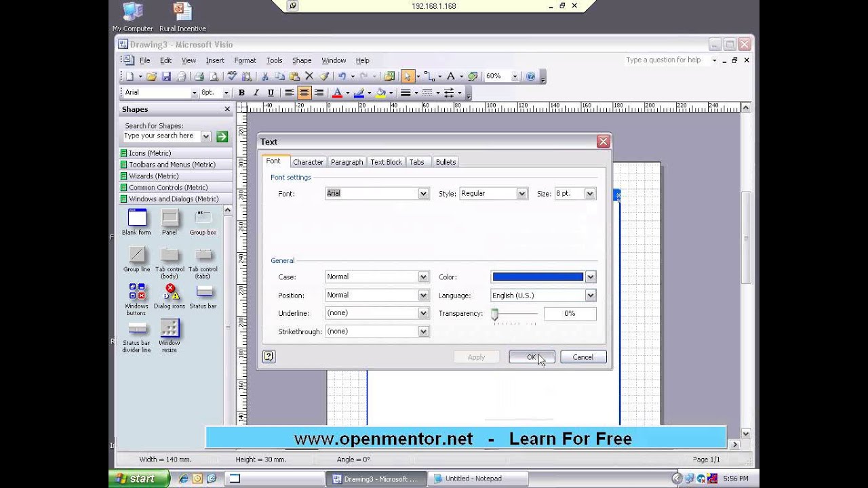Click the shapes search text field
Viewport: 868px width, 488px height.
pyautogui.click(x=161, y=136)
